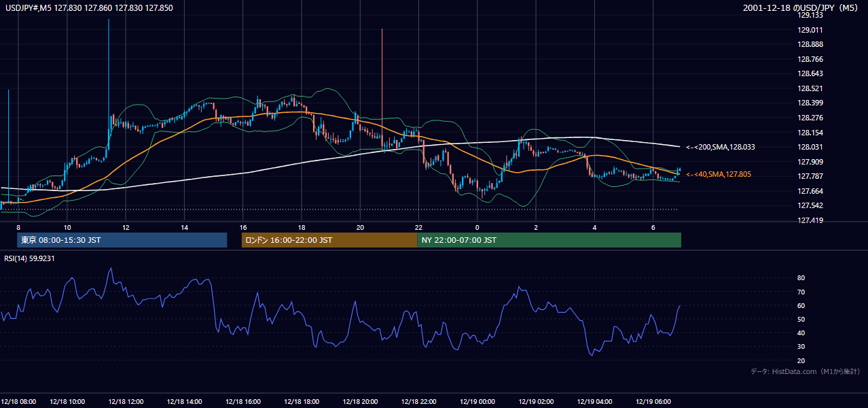The height and width of the screenshot is (408, 868).
Task: Click the 12/18 10:00 date axis label
Action: click(x=67, y=401)
